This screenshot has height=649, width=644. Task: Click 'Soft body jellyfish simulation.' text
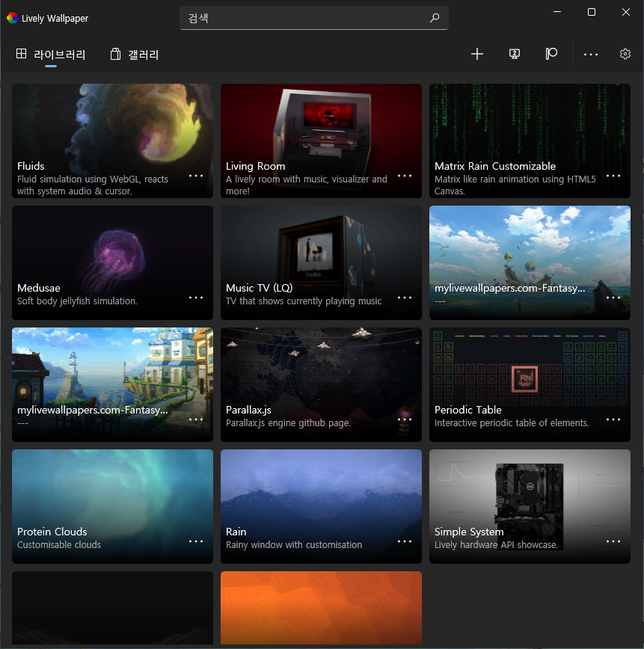[x=77, y=301]
